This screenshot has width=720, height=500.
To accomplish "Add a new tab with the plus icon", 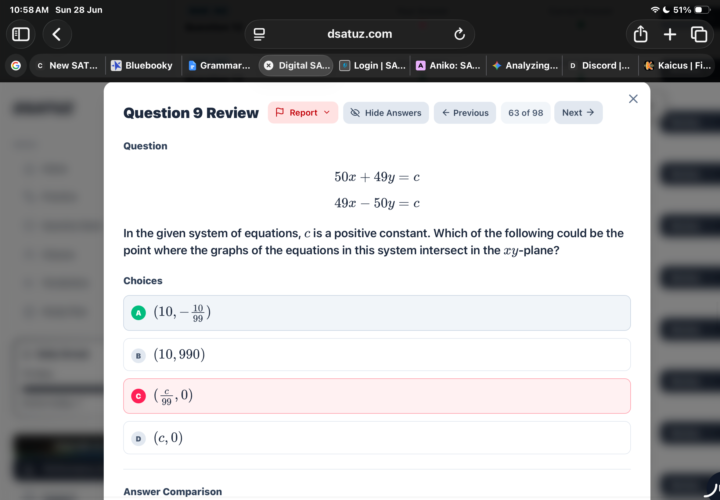I will coord(670,34).
